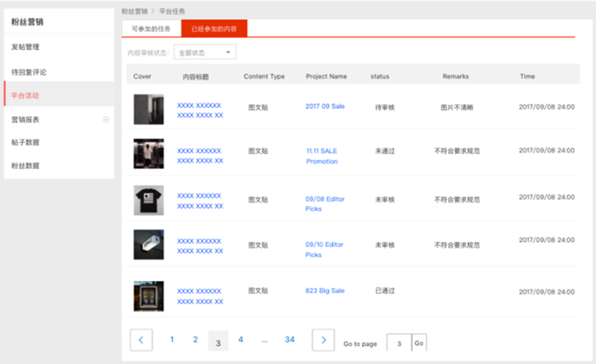Open the 2017 09 Sale project link

tap(324, 106)
